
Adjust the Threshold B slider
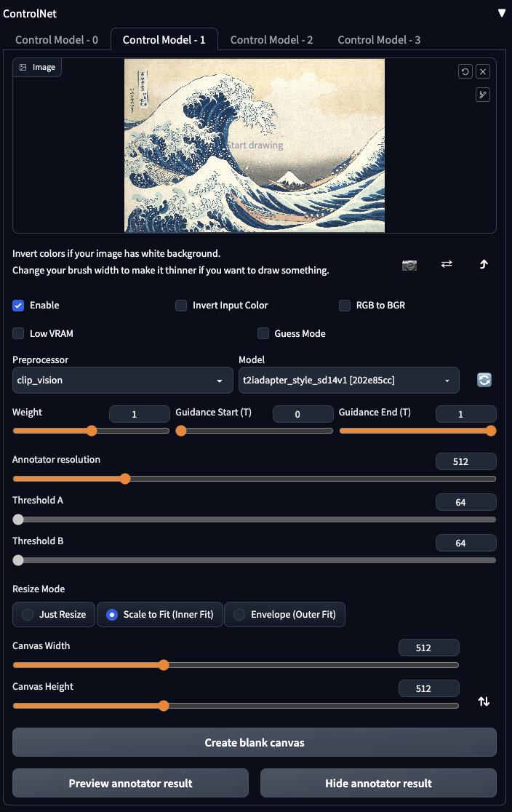tap(255, 560)
